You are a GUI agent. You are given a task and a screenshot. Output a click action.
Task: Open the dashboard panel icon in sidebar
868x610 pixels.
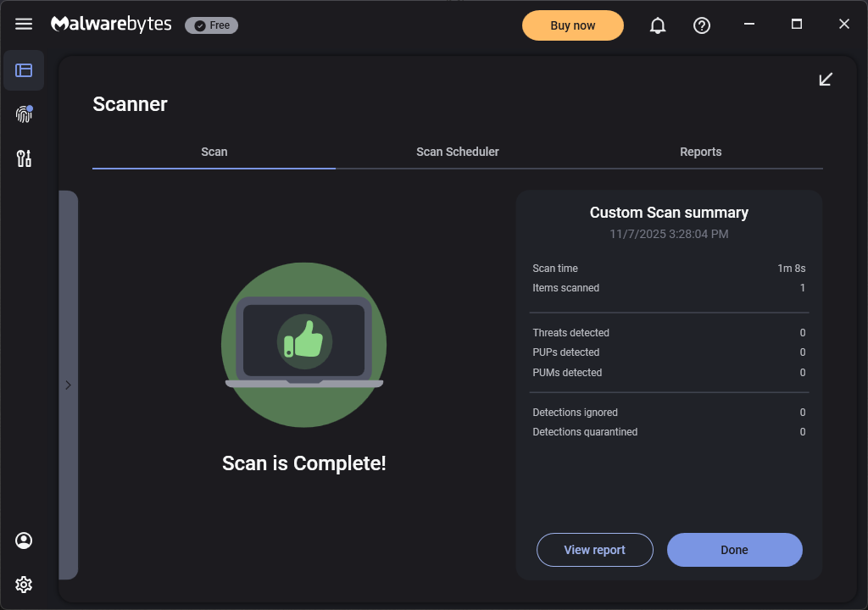(x=24, y=70)
